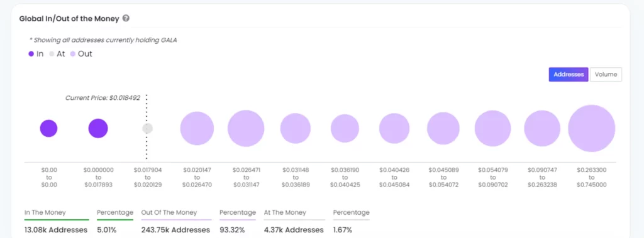644x238 pixels.
Task: Select the bubble for $0.040426 to $0.045084
Action: tap(394, 129)
